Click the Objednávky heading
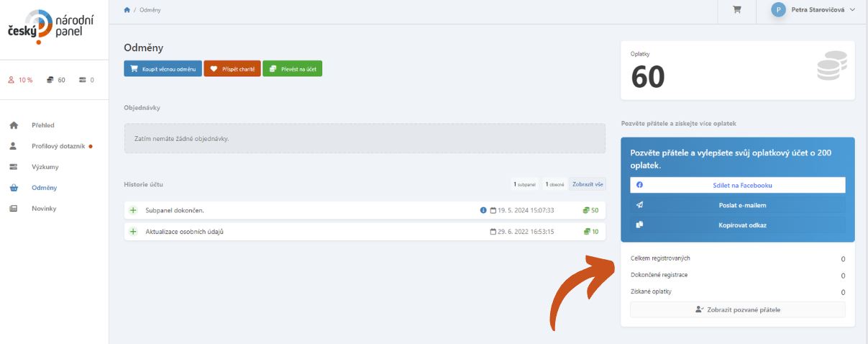Viewport: 868px width, 344px height. pos(142,107)
